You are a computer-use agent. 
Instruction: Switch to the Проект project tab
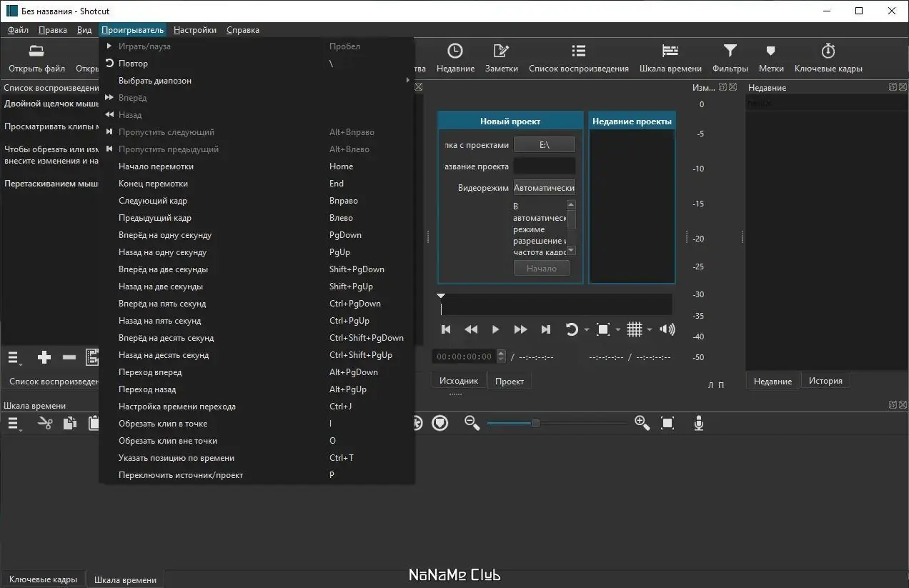pos(510,382)
